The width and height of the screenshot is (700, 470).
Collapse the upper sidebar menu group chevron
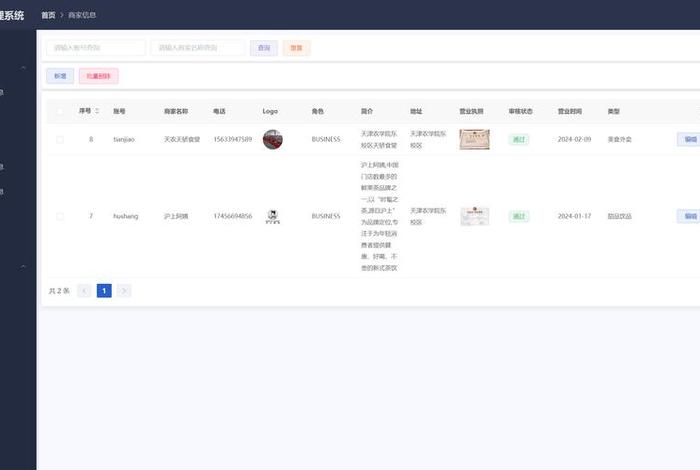(24, 67)
